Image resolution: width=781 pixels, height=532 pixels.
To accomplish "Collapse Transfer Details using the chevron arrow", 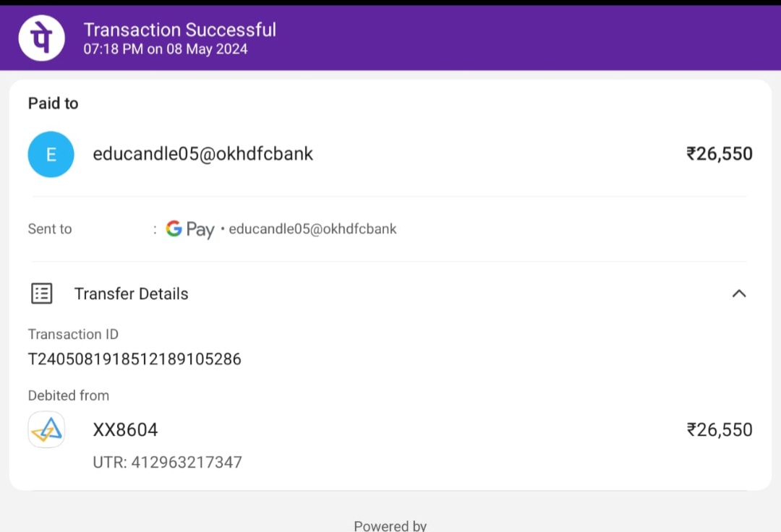I will pos(738,293).
